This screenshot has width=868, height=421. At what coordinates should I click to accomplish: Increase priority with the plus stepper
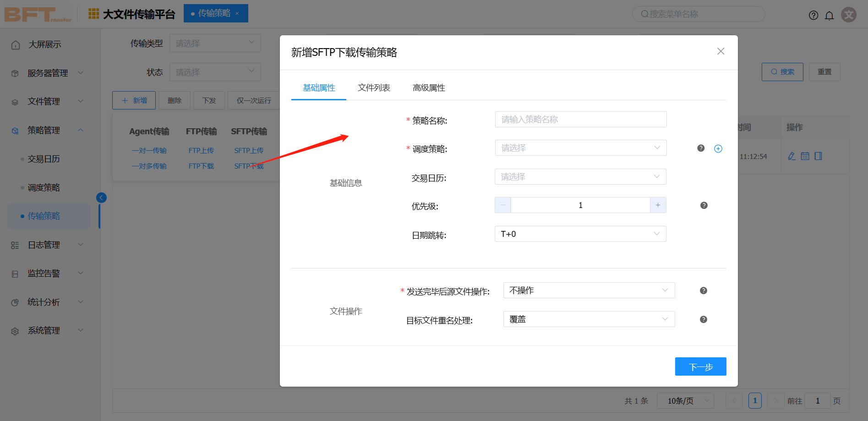[658, 205]
